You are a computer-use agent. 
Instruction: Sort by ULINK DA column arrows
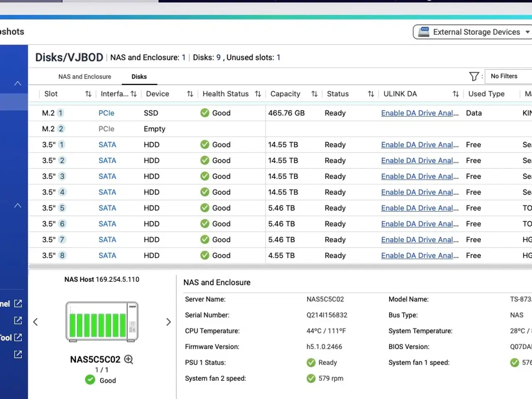tap(456, 94)
